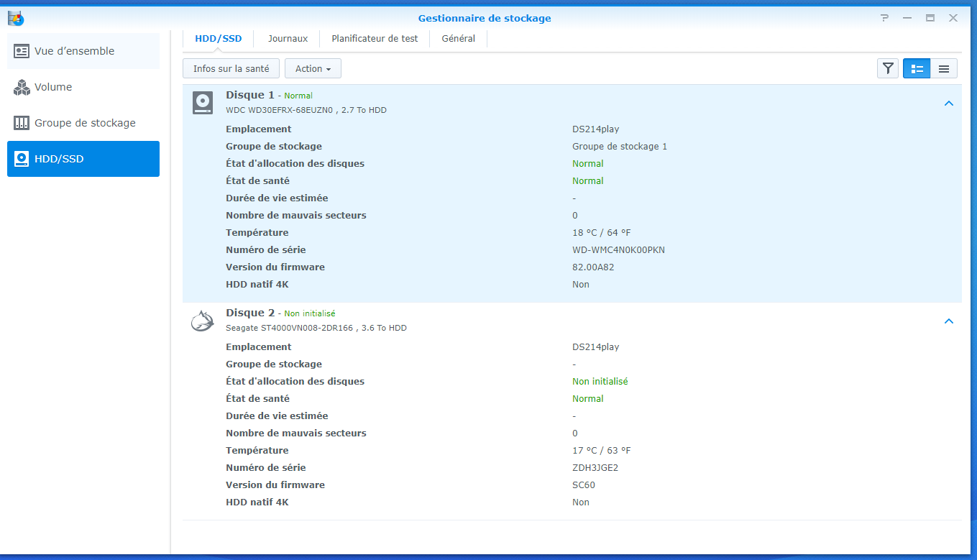Click the Disque 1 hard drive icon

click(203, 103)
